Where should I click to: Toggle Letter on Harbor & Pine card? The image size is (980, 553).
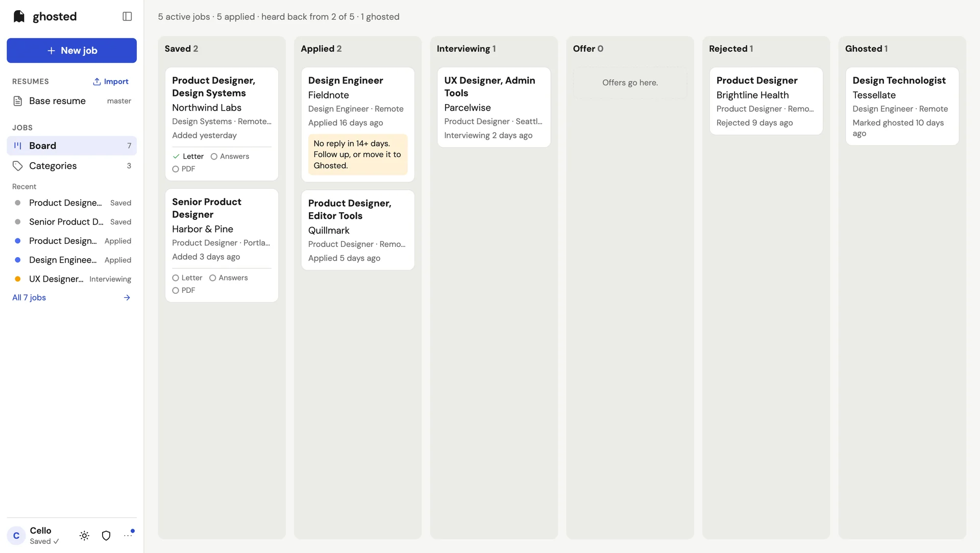[x=187, y=278]
